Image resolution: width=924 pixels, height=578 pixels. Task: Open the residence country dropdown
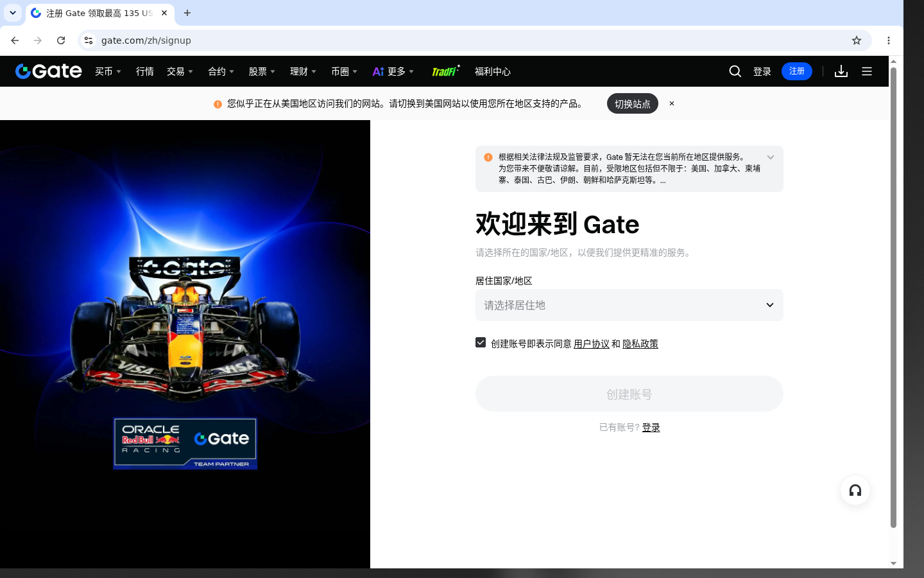click(629, 305)
